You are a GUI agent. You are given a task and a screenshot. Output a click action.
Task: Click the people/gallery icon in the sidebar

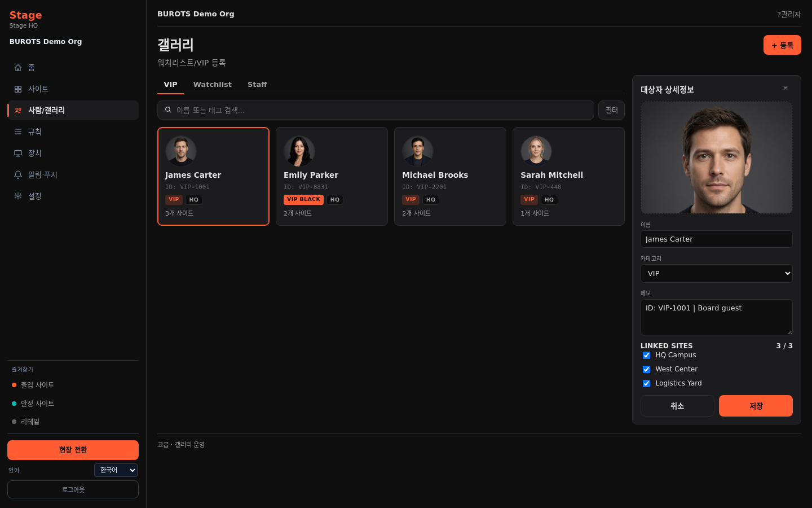(18, 111)
